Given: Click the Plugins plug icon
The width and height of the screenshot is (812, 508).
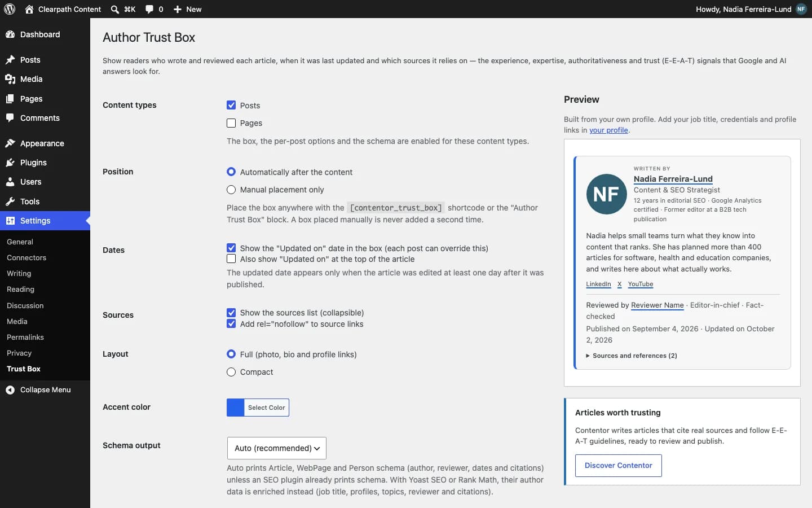Looking at the screenshot, I should click(x=10, y=163).
